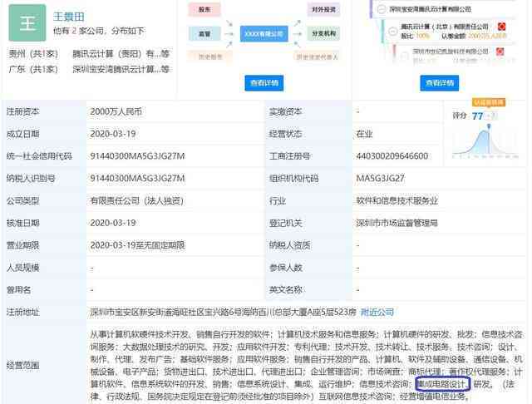Screen dimensions: 532x404
Task: Select 登记机关 value 深圳市市场监督管理局
Action: (x=397, y=224)
